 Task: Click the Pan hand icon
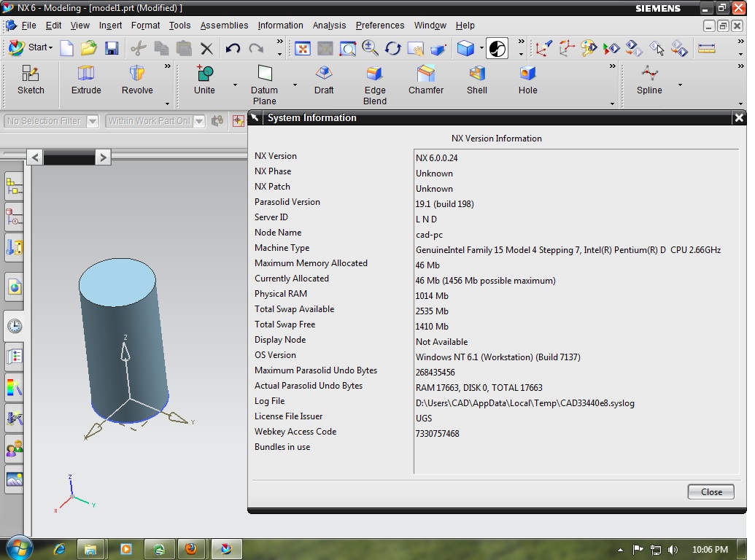[x=415, y=49]
